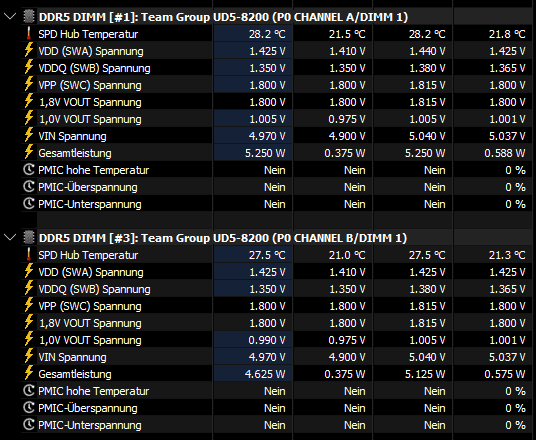Click the 21.5 °C minimum temperature for DIMM #1
536x440 pixels.
[x=347, y=34]
